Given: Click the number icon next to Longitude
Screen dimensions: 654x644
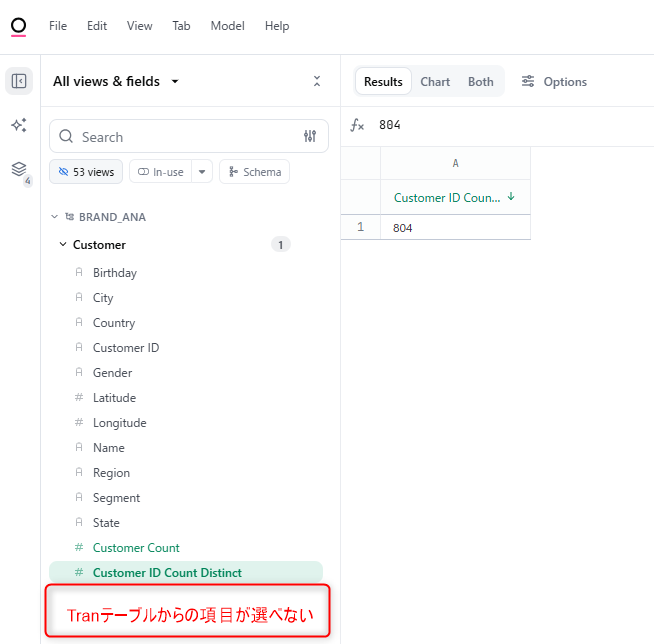Looking at the screenshot, I should click(79, 422).
